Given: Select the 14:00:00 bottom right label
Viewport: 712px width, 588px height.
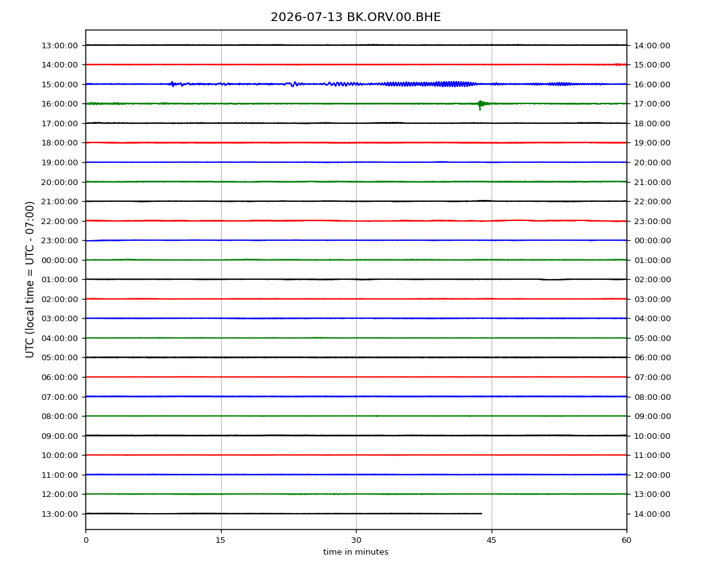Looking at the screenshot, I should click(x=652, y=514).
